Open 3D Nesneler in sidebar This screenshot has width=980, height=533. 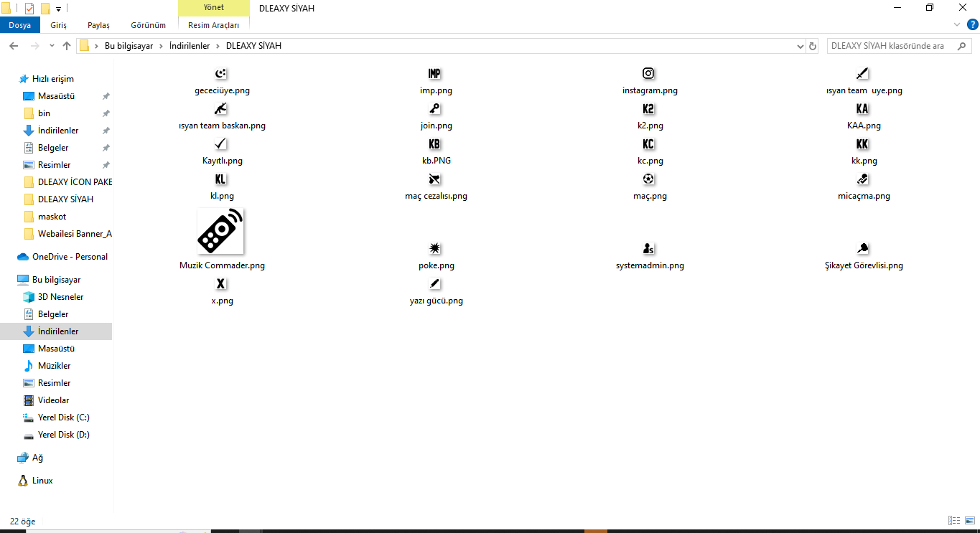pyautogui.click(x=60, y=297)
